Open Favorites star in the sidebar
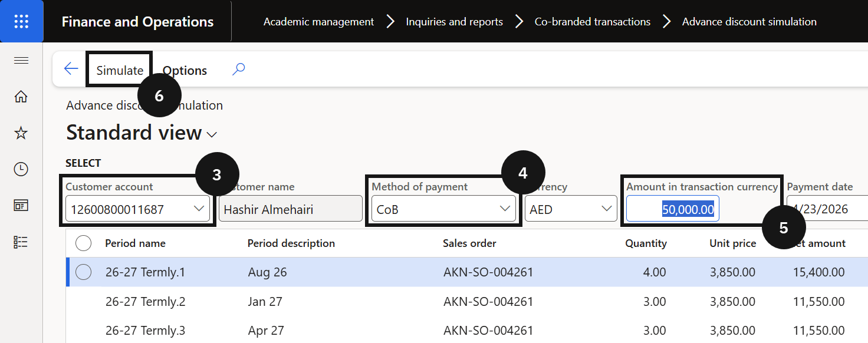The width and height of the screenshot is (868, 343). (x=21, y=133)
